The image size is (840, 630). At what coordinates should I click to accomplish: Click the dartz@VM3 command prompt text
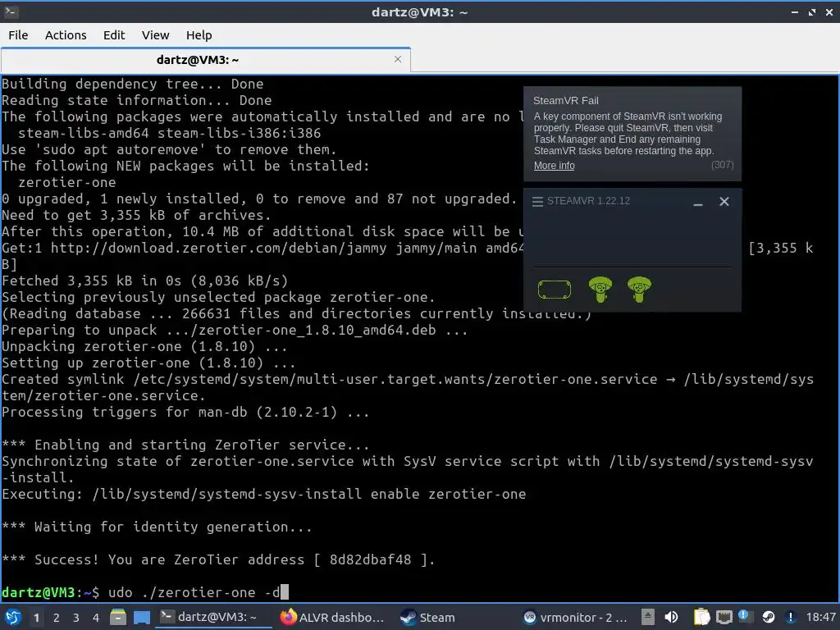pos(50,592)
